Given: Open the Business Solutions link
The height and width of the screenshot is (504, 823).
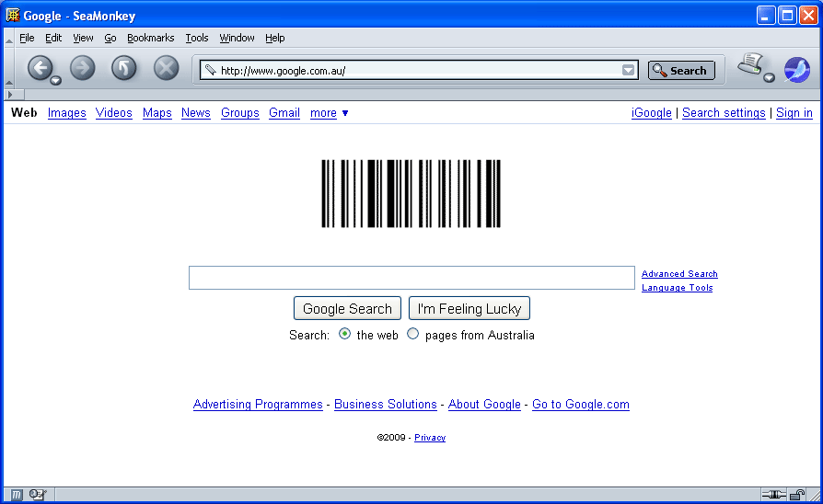Looking at the screenshot, I should click(x=385, y=405).
